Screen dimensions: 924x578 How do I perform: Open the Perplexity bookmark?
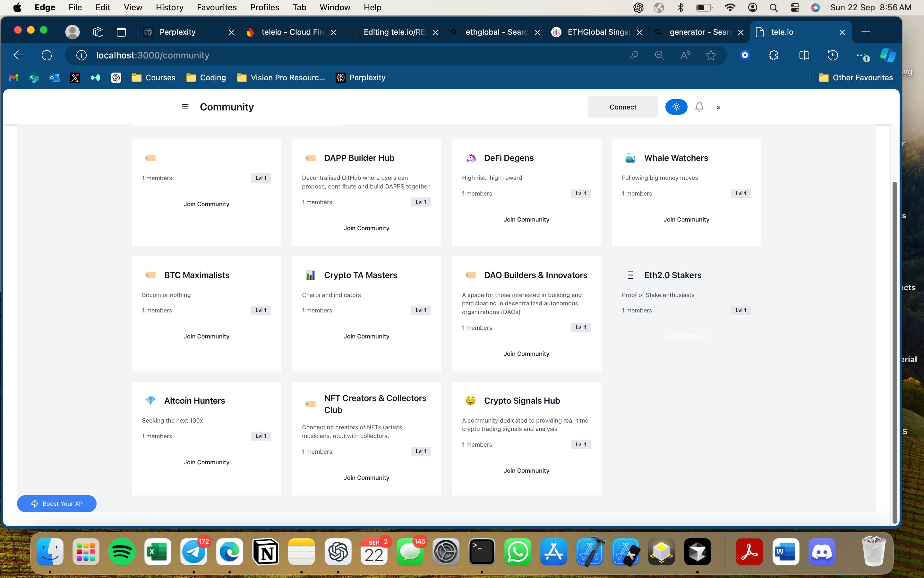pyautogui.click(x=360, y=78)
